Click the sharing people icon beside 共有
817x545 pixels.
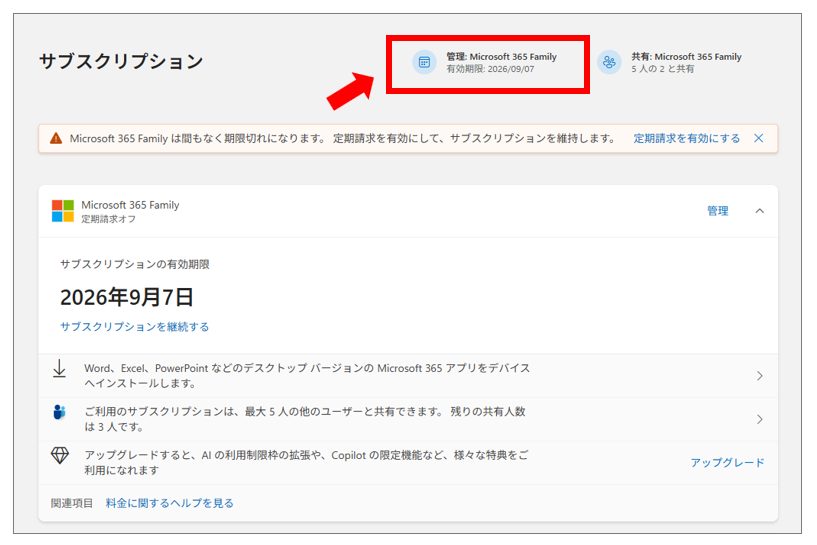click(609, 63)
